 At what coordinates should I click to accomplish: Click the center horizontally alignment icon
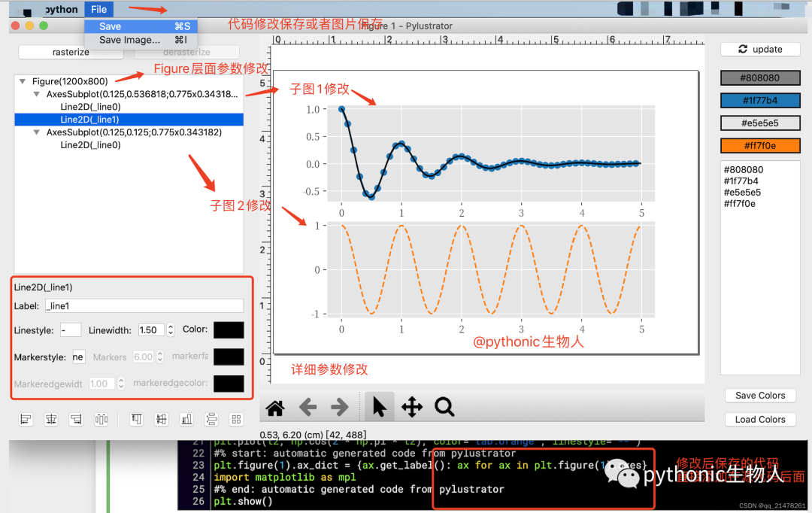pyautogui.click(x=51, y=419)
